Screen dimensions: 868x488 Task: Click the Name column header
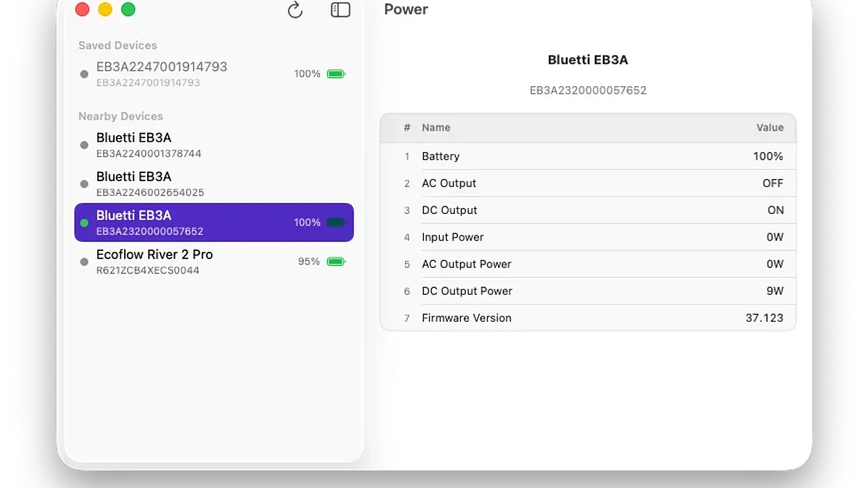click(436, 128)
